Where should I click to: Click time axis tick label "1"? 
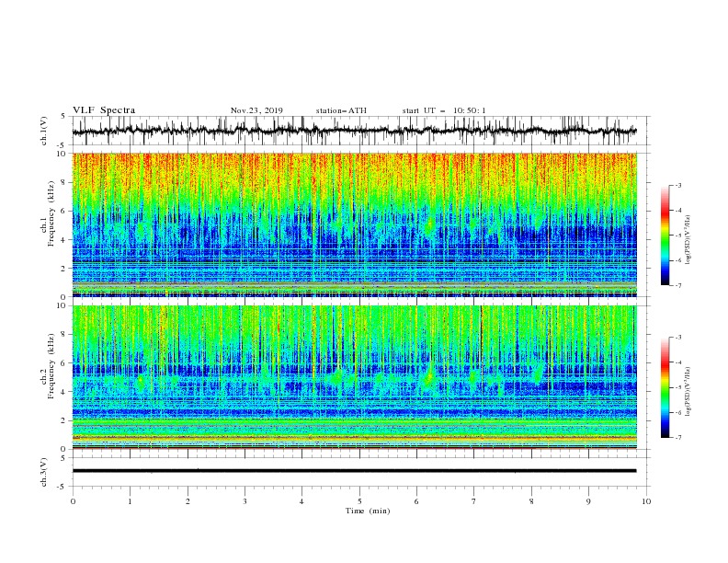130,501
